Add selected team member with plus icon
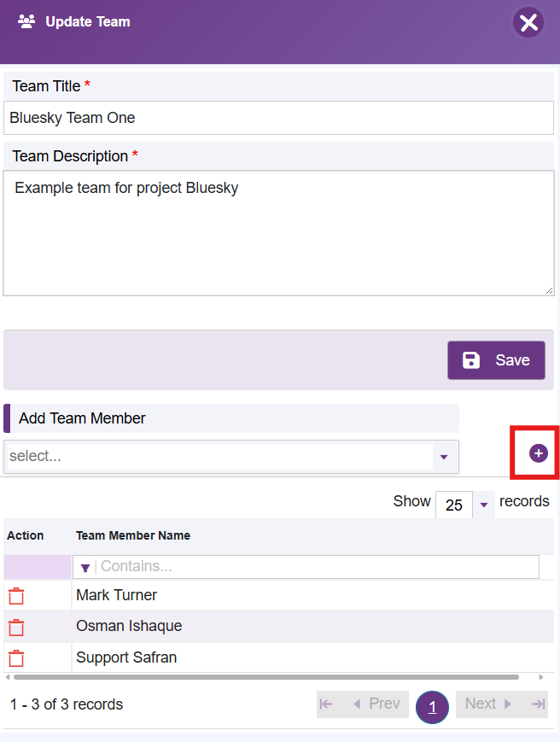 [x=539, y=453]
